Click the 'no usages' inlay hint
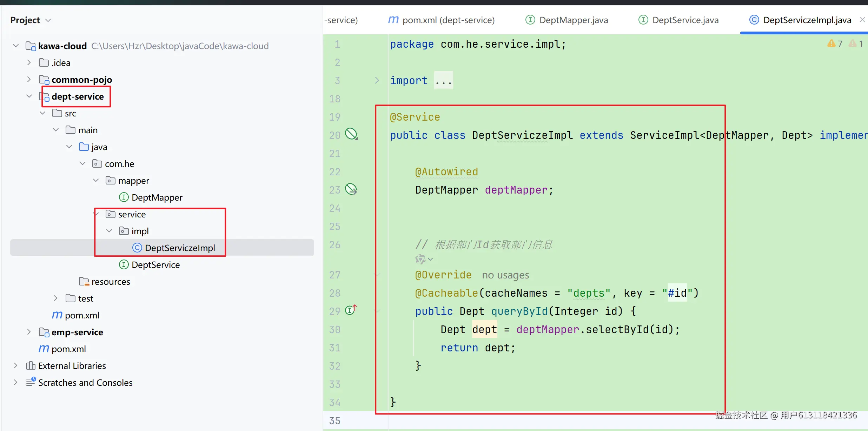The height and width of the screenshot is (431, 868). point(505,275)
